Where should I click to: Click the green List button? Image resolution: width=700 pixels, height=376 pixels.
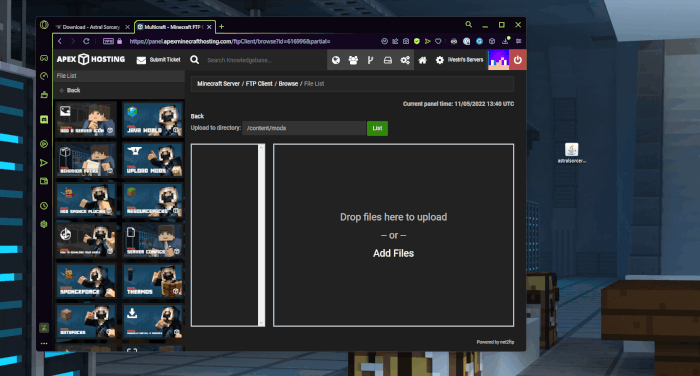pos(377,128)
